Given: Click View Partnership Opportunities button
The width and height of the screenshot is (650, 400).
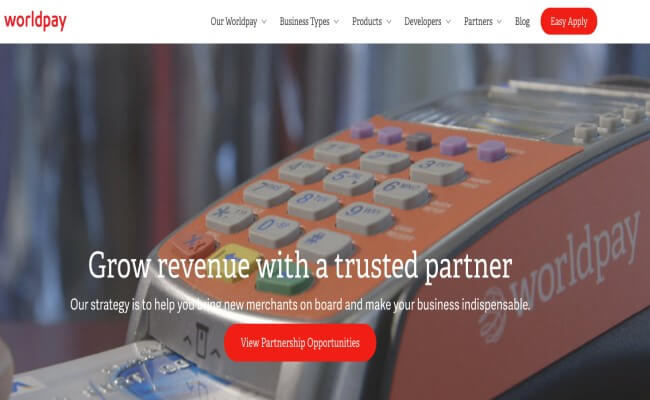Looking at the screenshot, I should (300, 343).
